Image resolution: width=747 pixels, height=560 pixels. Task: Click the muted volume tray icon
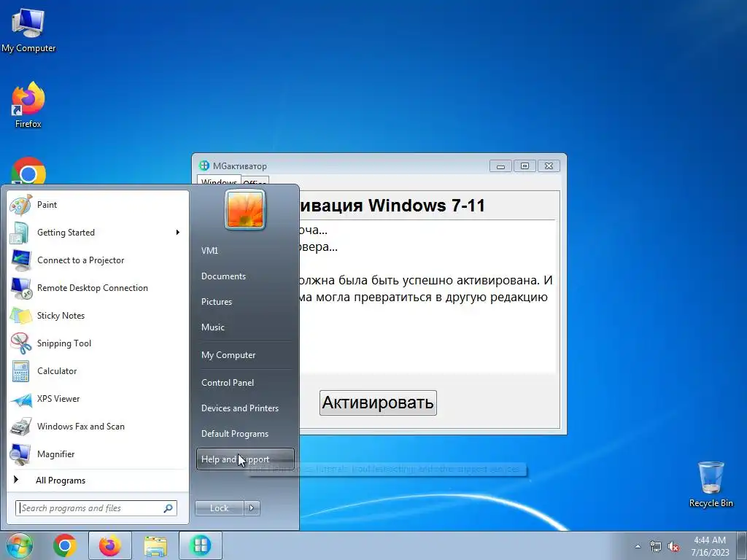673,547
